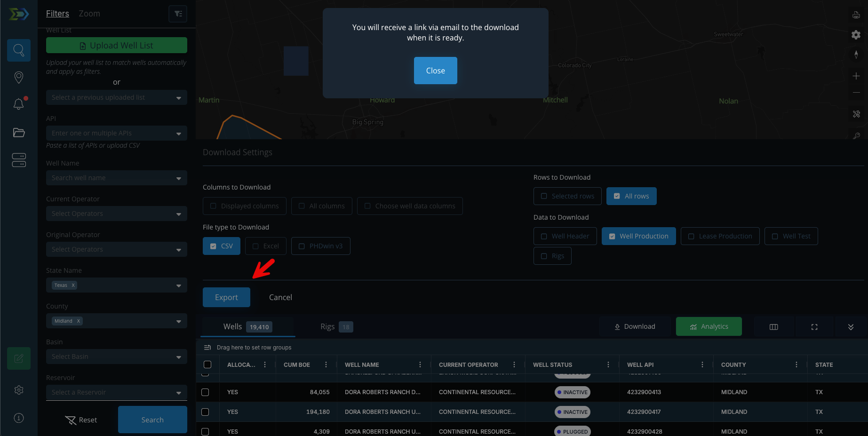Viewport: 868px width, 436px height.
Task: Expand the previous uploaded list dropdown
Action: pos(117,97)
